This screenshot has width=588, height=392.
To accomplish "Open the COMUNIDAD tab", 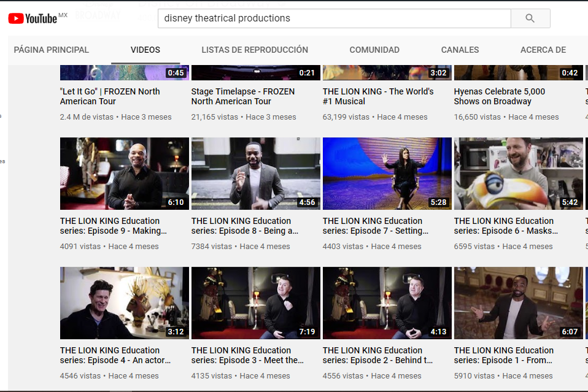I will click(374, 50).
